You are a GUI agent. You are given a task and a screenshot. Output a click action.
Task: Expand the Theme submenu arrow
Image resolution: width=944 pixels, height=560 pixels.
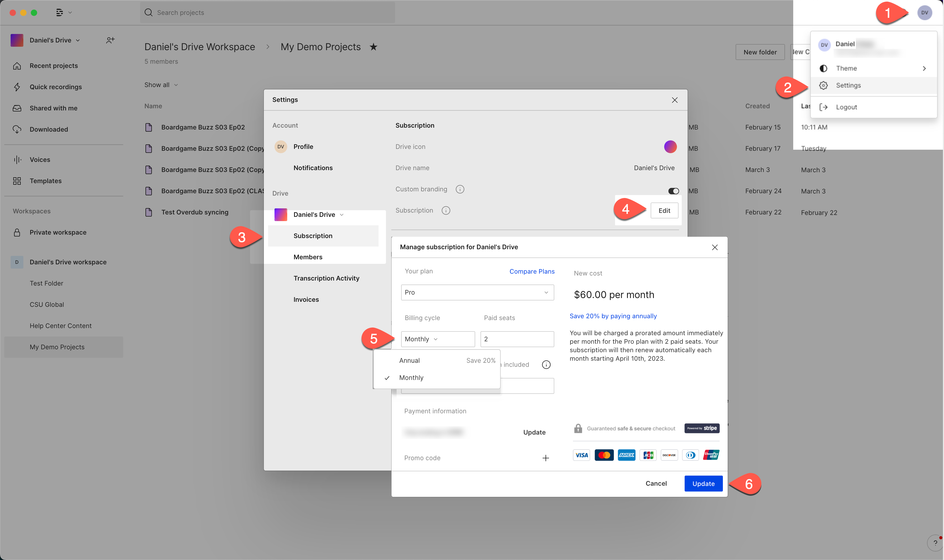(x=924, y=68)
